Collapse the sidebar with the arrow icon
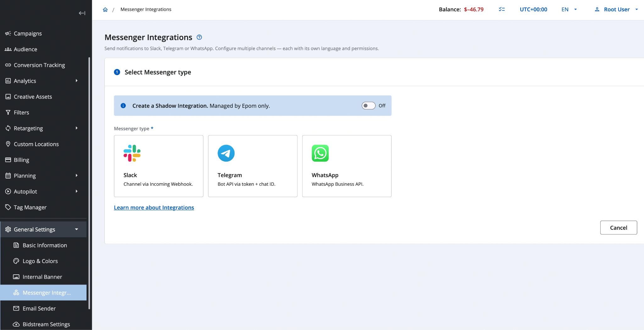644x330 pixels. (x=82, y=13)
